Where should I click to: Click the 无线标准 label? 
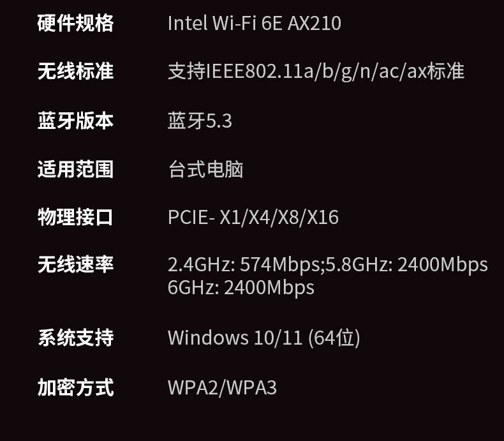click(x=75, y=71)
